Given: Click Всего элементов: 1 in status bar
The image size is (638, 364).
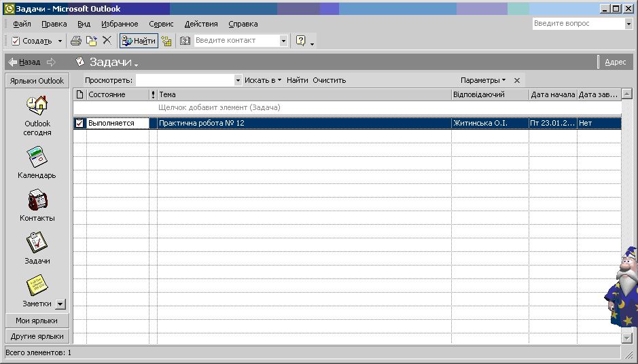Looking at the screenshot, I should pos(38,352).
